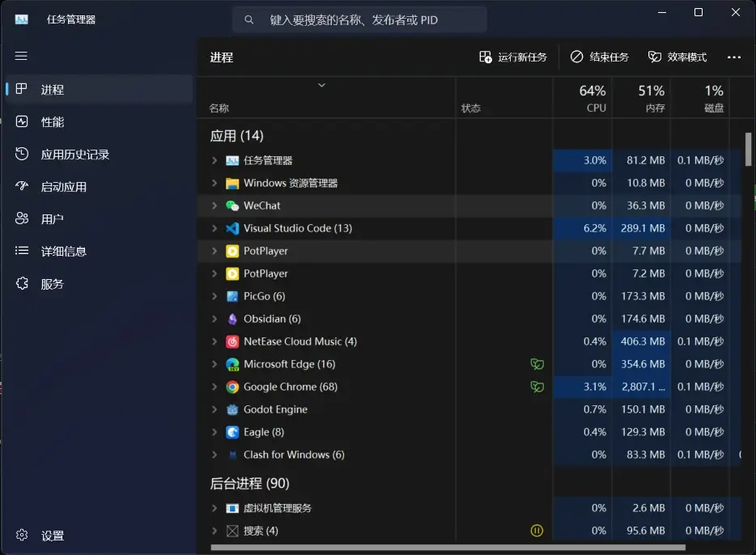Screen dimensions: 756x555
Task: Click the horizontal scrollbar thumb
Action: click(448, 547)
